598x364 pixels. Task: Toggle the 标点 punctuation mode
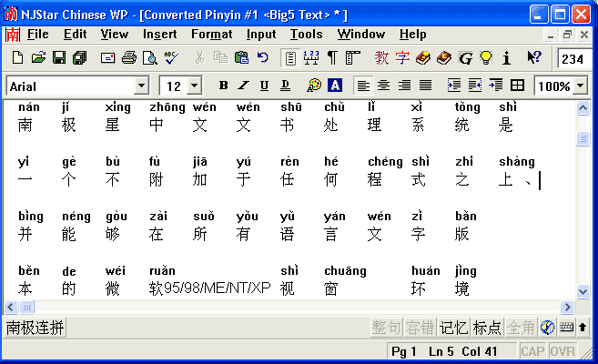point(487,328)
